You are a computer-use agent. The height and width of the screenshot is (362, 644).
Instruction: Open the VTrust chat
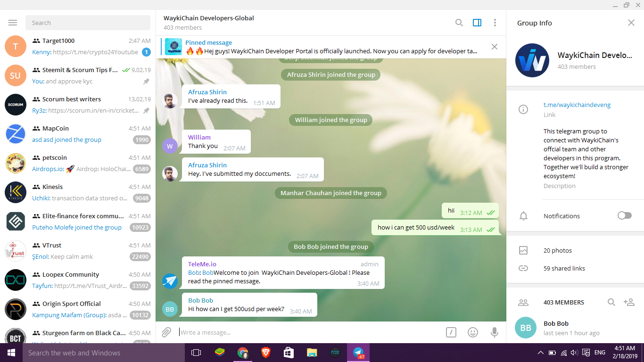coord(78,251)
